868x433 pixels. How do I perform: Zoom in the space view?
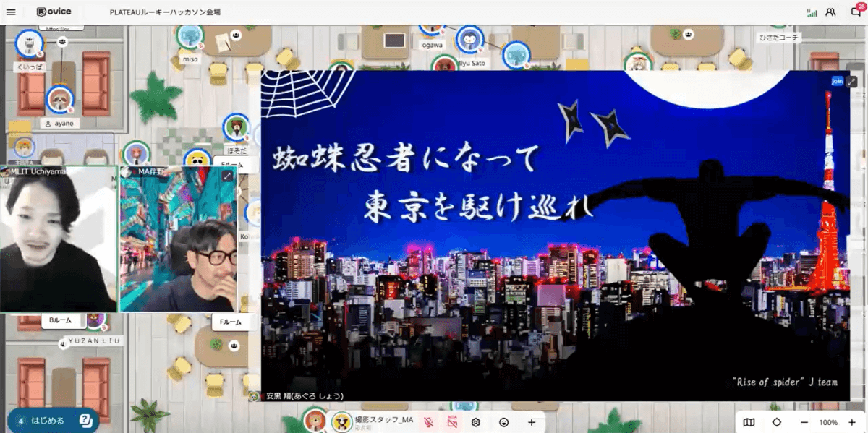[851, 422]
